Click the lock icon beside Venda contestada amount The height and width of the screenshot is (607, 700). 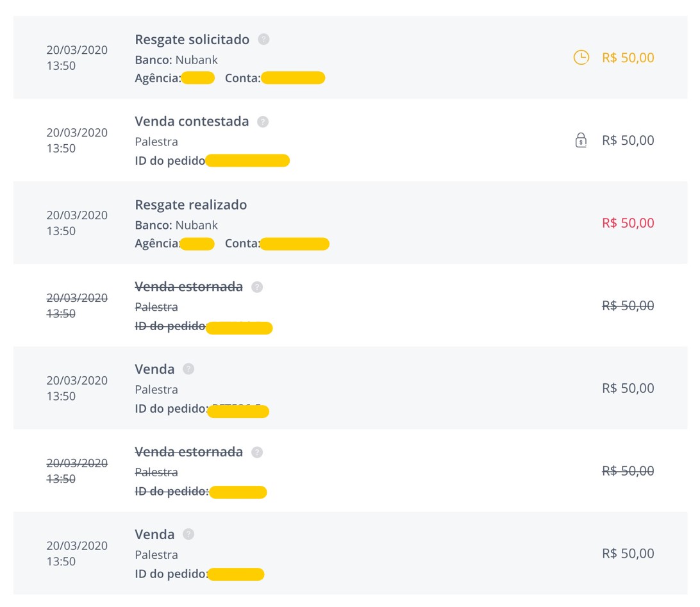click(x=581, y=140)
